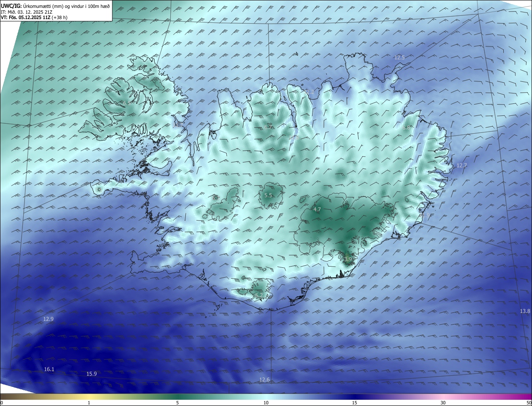Click the colour scale tick label '30'

coord(443,403)
